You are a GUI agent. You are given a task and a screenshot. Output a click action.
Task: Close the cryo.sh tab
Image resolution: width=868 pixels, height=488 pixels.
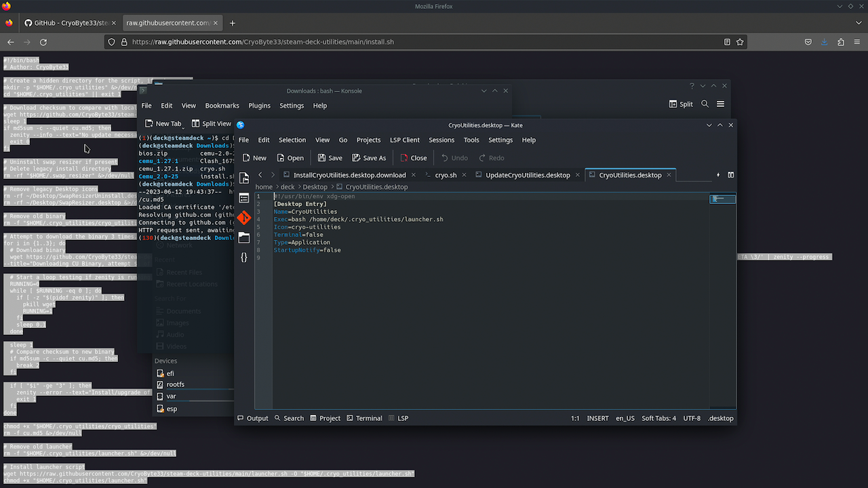pos(465,175)
